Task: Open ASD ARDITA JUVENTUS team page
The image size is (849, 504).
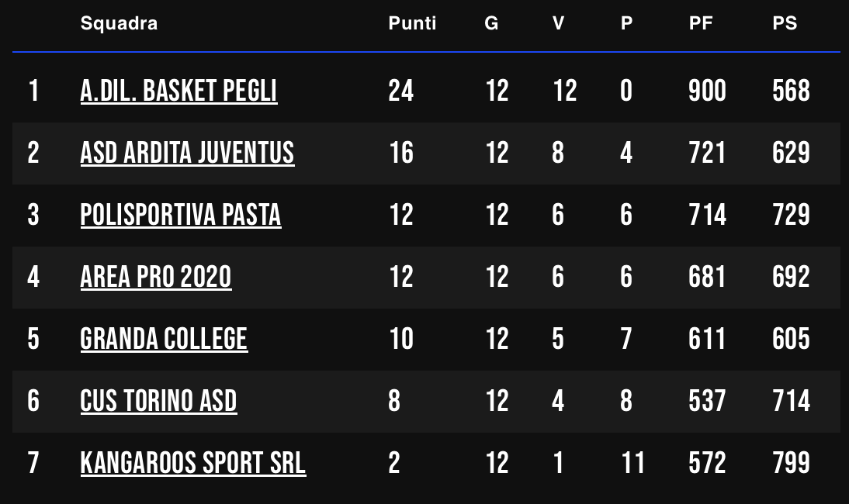Action: (187, 153)
